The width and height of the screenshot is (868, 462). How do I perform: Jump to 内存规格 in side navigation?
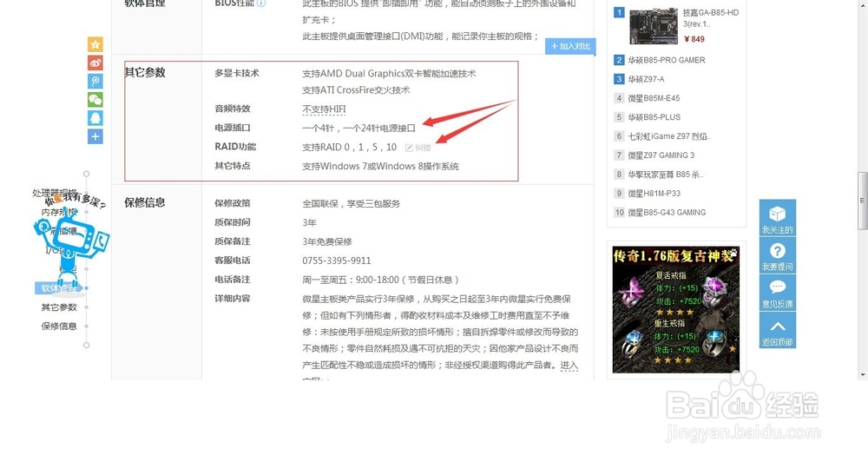pos(59,212)
